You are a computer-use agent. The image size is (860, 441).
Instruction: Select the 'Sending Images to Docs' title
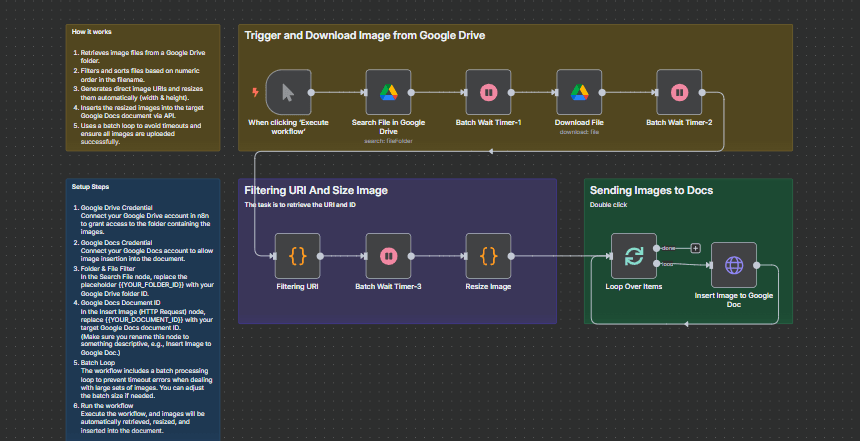point(651,190)
